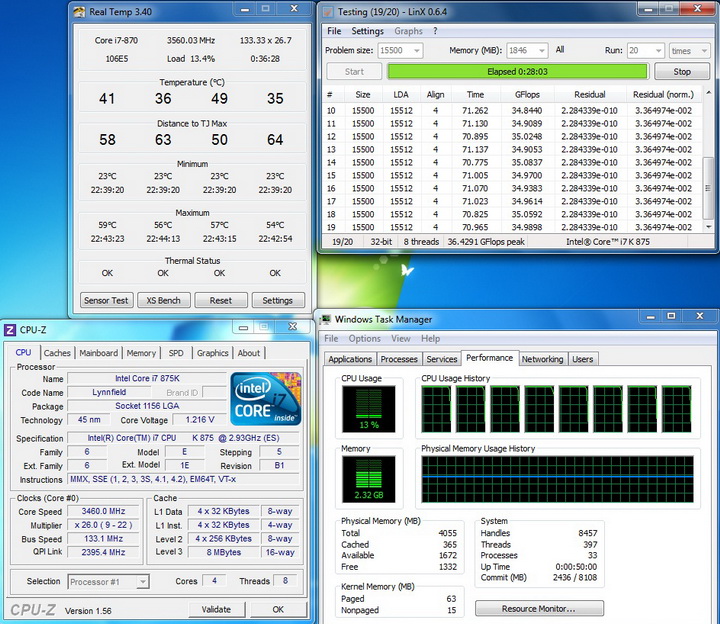
Task: Open the Processor #1 selection dropdown
Action: click(143, 582)
